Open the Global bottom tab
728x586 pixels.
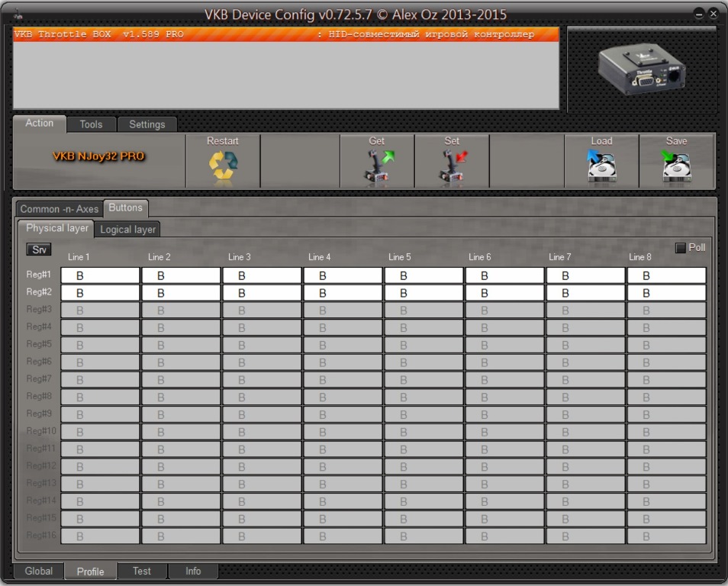[x=38, y=572]
